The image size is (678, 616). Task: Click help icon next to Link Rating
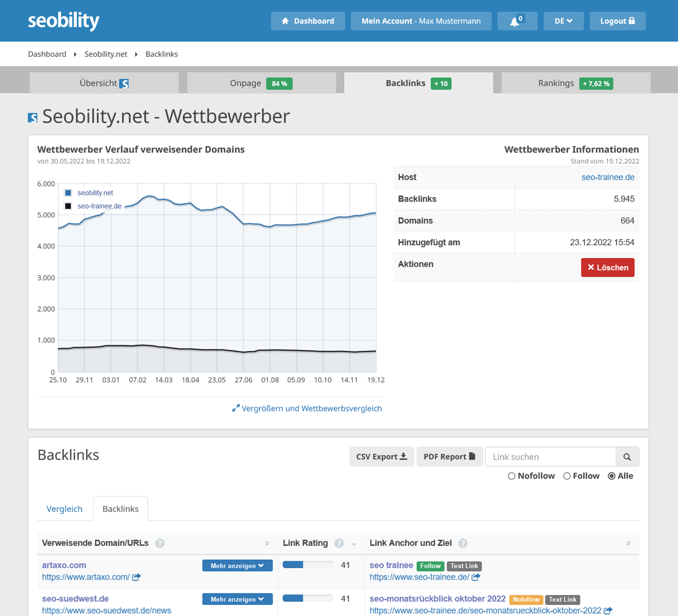(x=339, y=543)
